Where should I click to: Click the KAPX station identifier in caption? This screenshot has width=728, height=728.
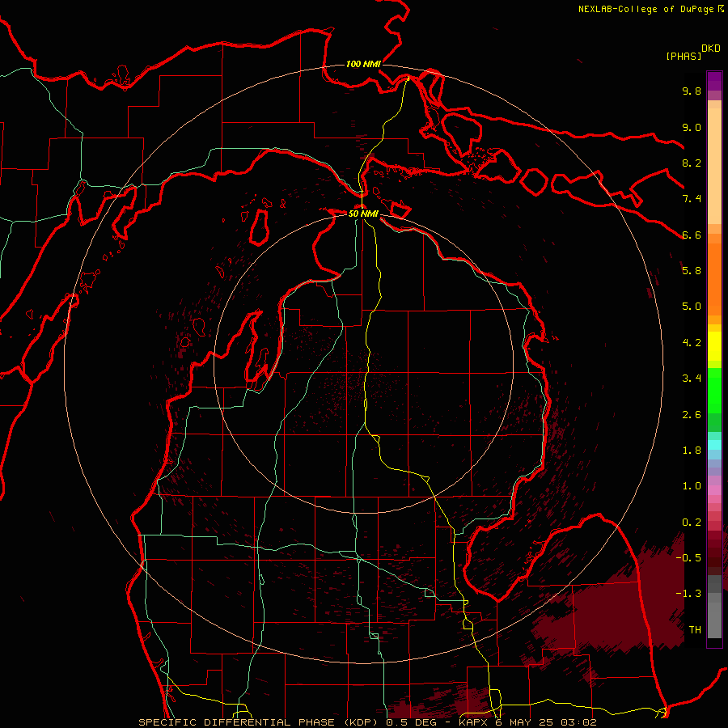pos(473,722)
